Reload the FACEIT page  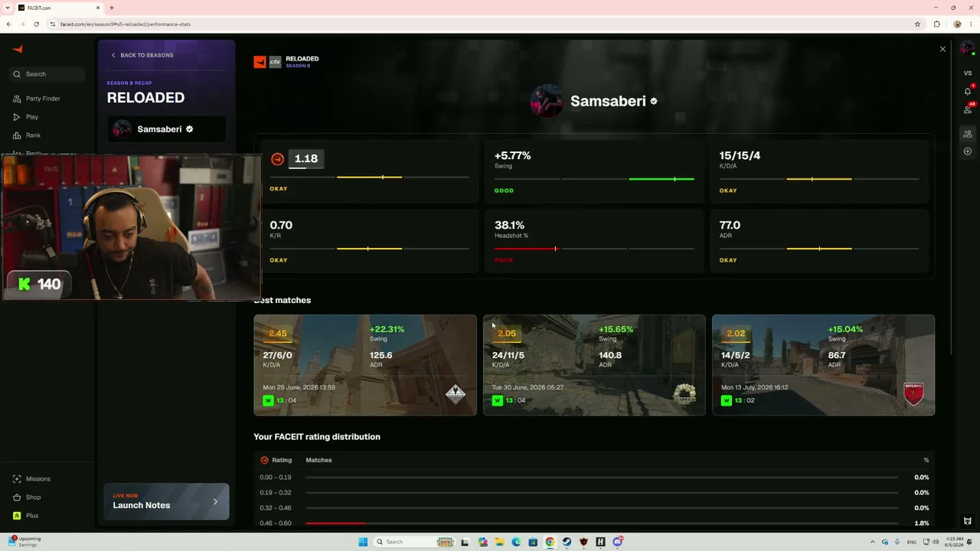coord(36,24)
